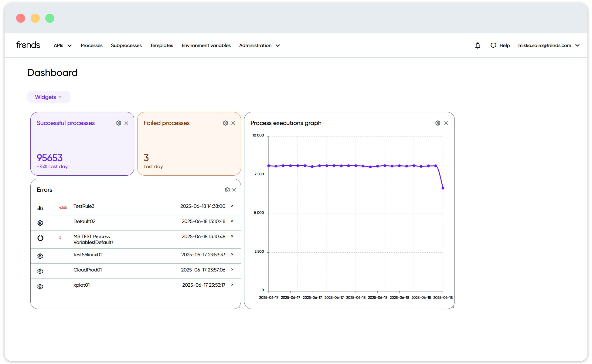Click the notifications bell icon
This screenshot has height=364, width=592.
(x=478, y=45)
